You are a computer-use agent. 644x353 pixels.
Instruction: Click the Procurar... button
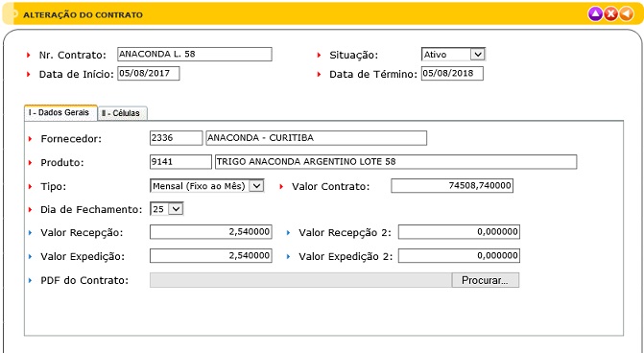click(x=485, y=280)
